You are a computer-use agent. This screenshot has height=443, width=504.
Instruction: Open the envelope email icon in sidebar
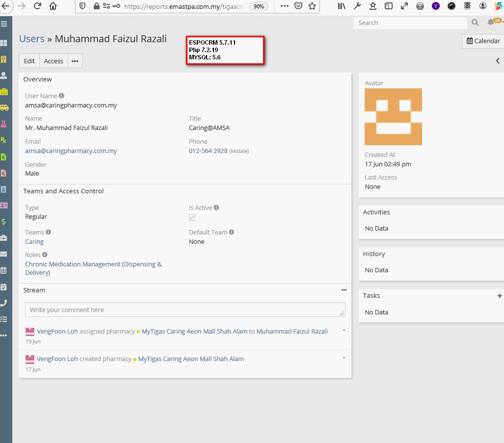click(4, 254)
